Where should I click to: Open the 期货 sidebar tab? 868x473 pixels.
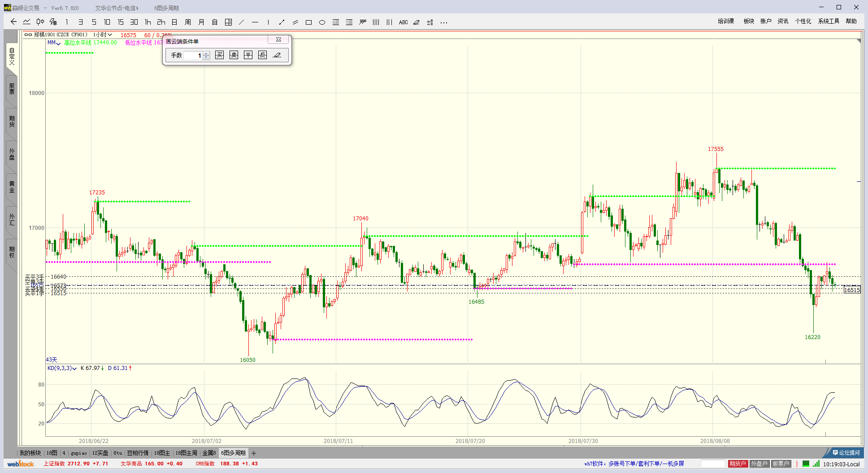[12, 121]
